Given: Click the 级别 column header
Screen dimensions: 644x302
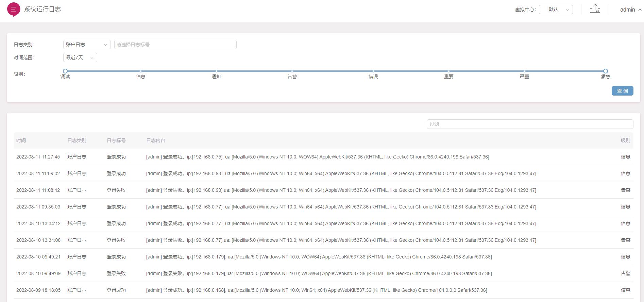Looking at the screenshot, I should coord(626,140).
